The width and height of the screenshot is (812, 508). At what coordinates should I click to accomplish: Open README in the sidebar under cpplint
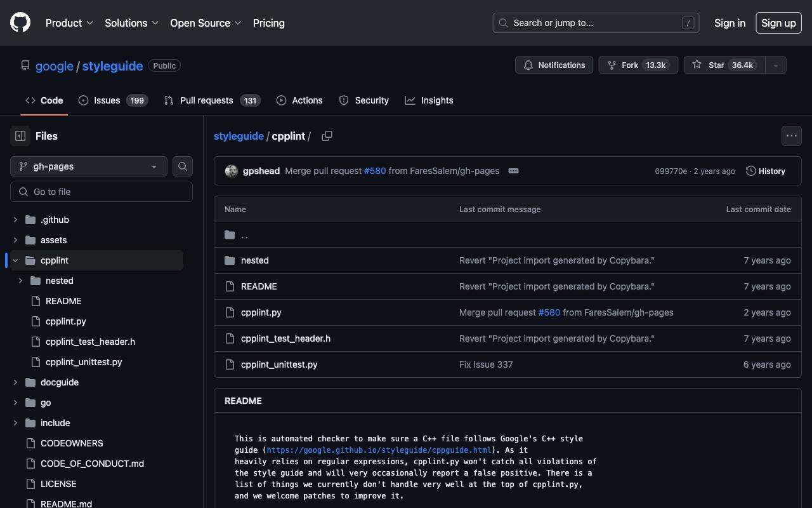pyautogui.click(x=63, y=301)
